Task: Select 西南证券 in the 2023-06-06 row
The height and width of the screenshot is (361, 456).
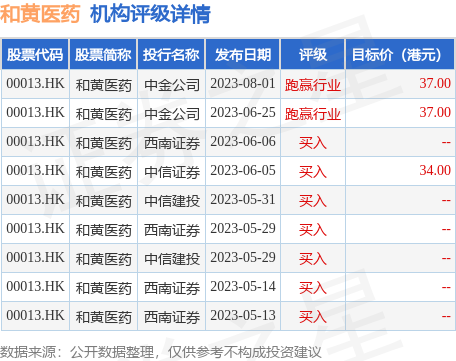Action: [172, 143]
